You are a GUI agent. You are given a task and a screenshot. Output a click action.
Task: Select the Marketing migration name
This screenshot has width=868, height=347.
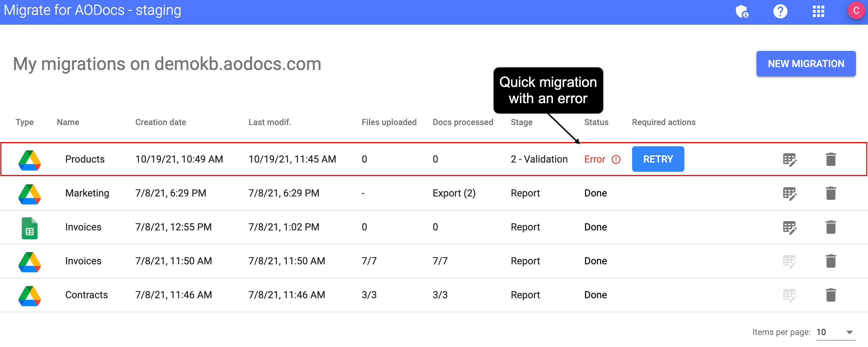(87, 193)
